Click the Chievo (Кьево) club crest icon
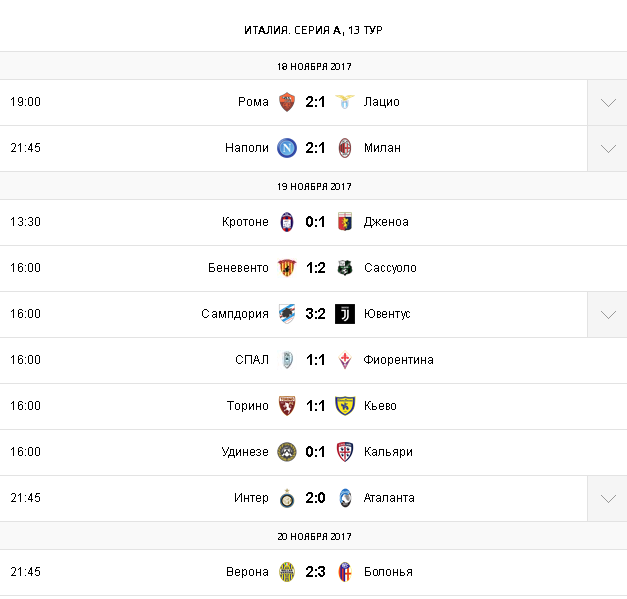This screenshot has width=627, height=599. [345, 406]
